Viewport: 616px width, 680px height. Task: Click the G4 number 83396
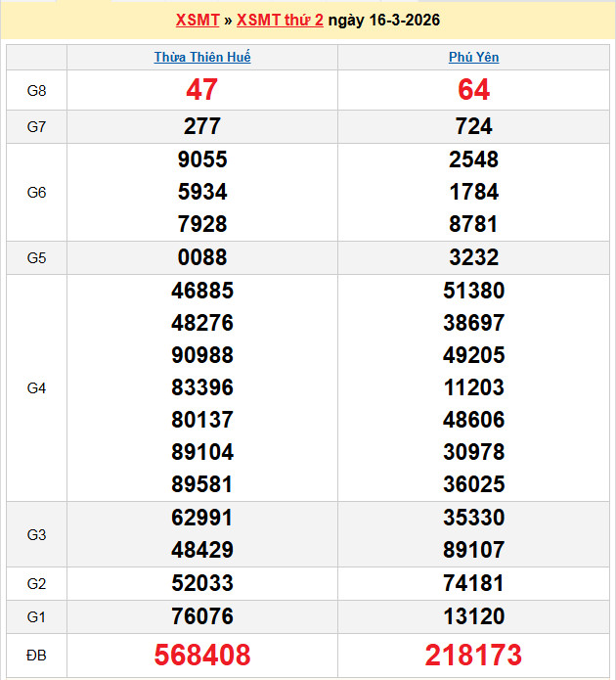point(201,387)
